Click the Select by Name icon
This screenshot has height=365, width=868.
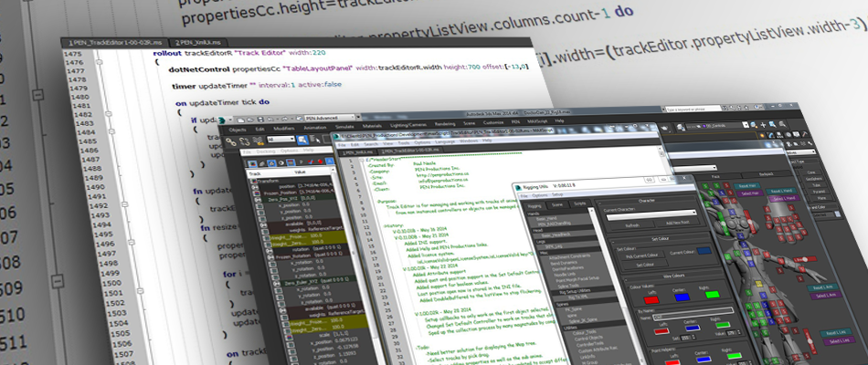tap(315, 139)
